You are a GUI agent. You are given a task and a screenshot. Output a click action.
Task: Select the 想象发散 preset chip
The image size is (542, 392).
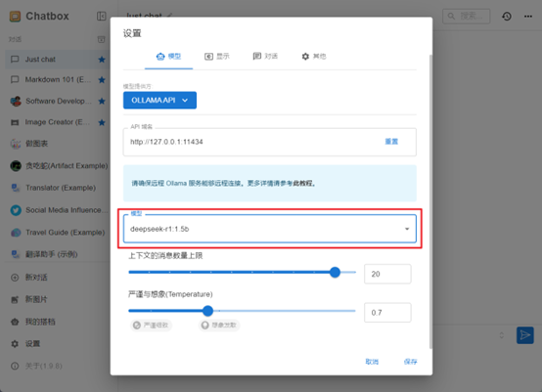[219, 326]
